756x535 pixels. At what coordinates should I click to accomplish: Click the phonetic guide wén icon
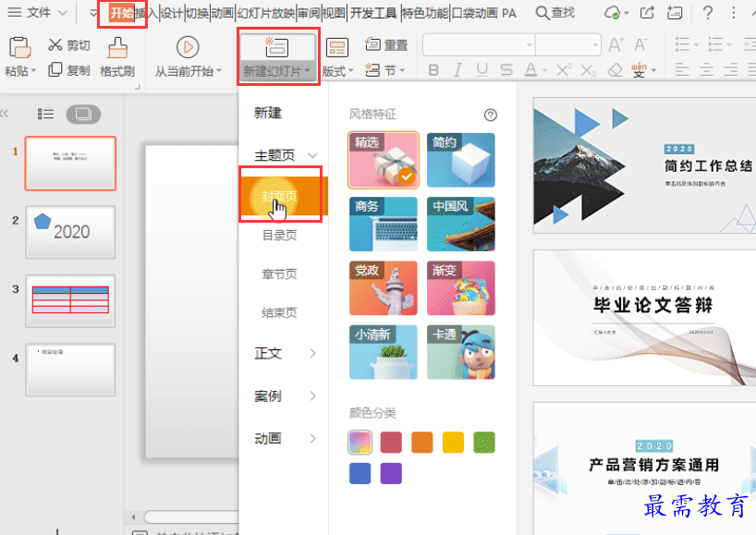[x=639, y=70]
